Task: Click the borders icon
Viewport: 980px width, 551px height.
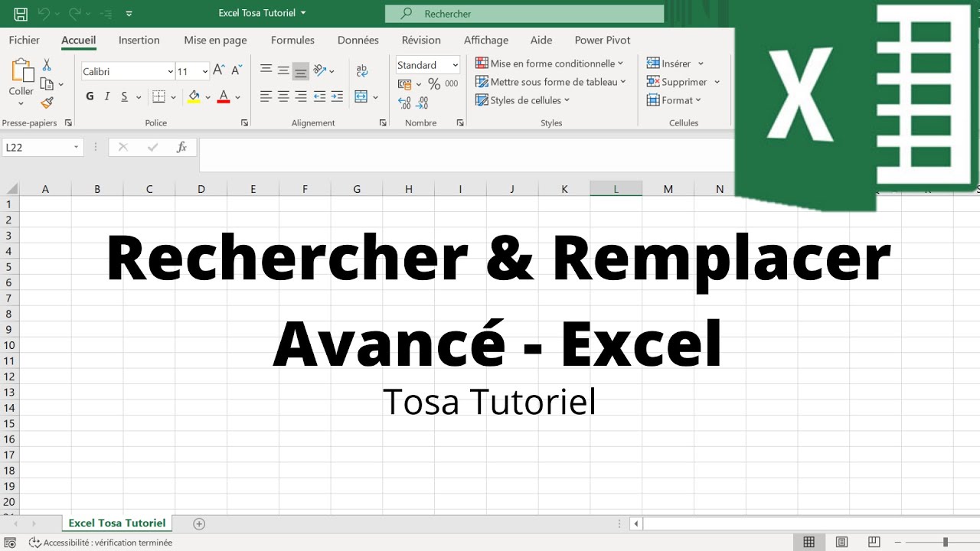Action: tap(158, 96)
